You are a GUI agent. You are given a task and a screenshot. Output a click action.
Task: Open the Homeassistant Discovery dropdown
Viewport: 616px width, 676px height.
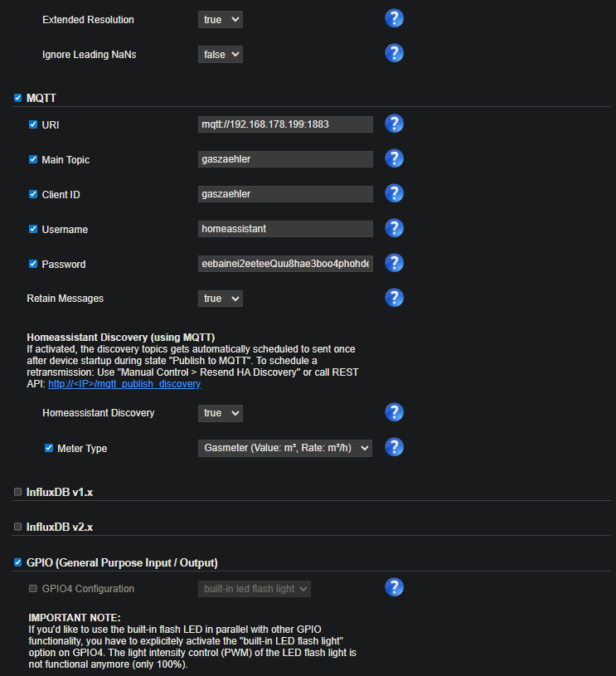(x=220, y=413)
